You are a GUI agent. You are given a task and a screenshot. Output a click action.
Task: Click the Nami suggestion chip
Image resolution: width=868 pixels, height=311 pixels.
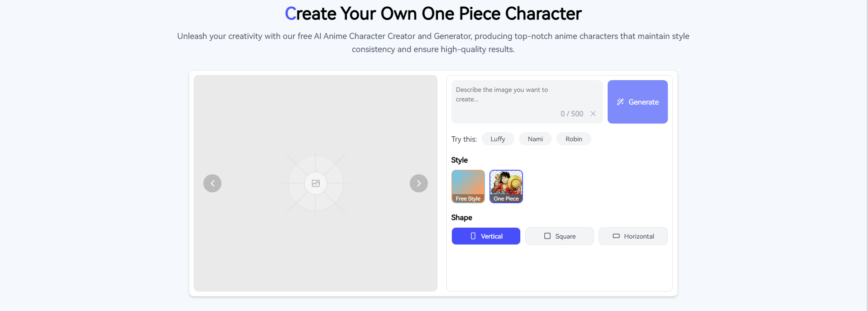[x=535, y=139]
